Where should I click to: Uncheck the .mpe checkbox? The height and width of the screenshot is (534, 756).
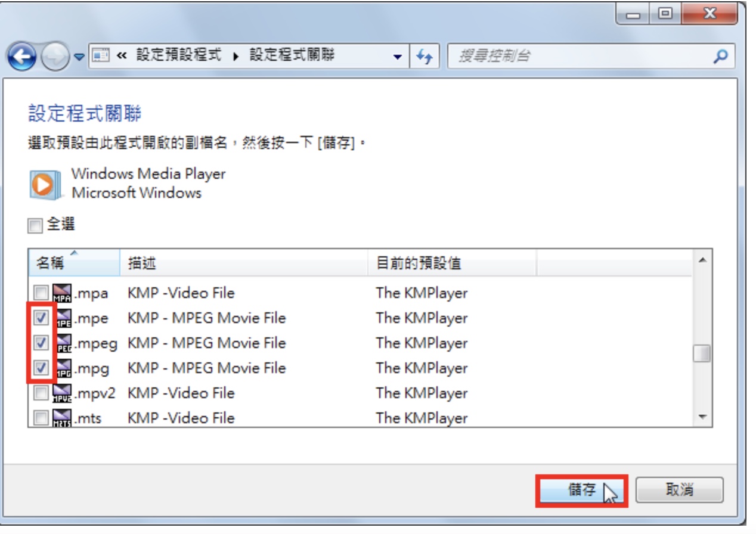[x=41, y=318]
